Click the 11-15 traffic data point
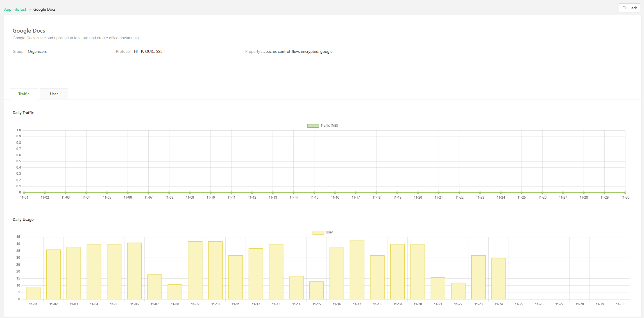 tap(314, 192)
